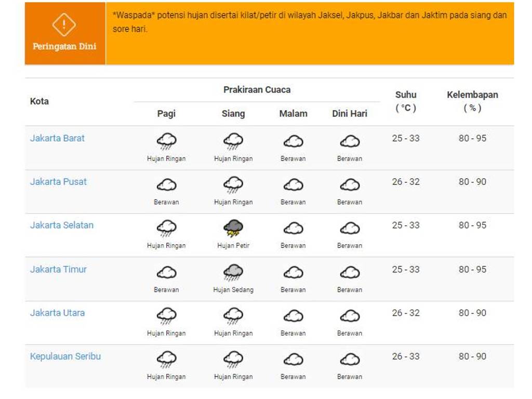Open the Jakarta Utara city link
532x399 pixels.
tap(57, 313)
